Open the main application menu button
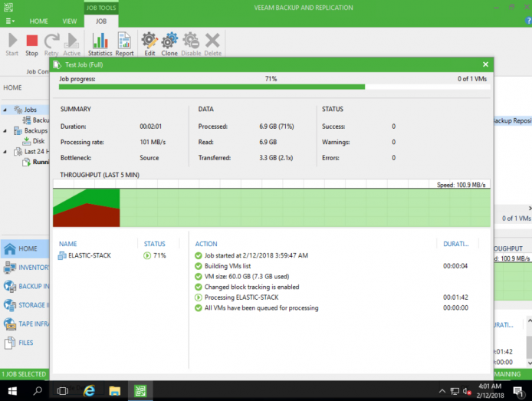This screenshot has height=401, width=532. [10, 21]
